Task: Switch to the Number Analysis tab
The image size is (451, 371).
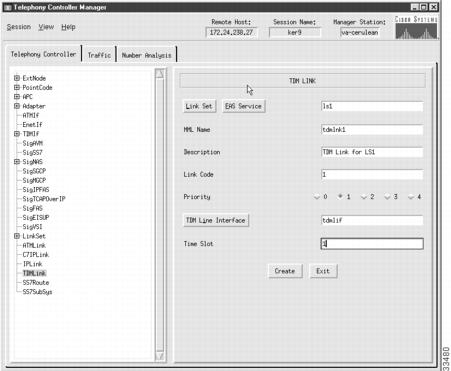Action: [x=146, y=55]
